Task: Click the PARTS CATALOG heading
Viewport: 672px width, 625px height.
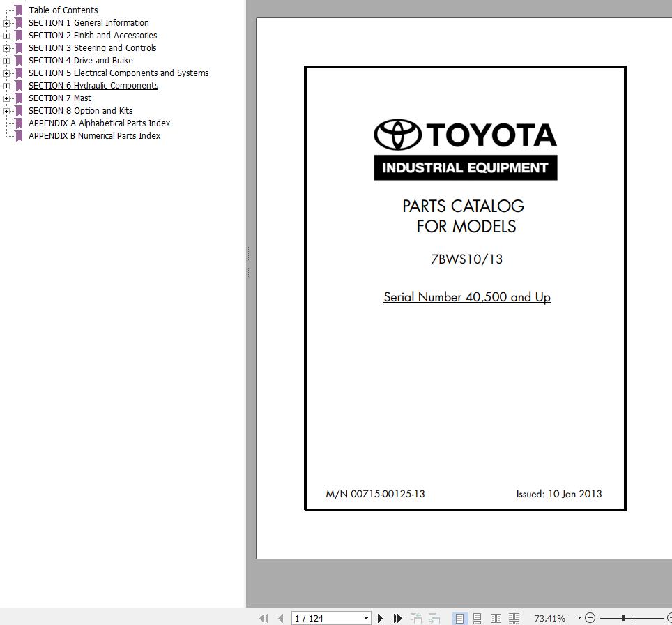Action: [463, 206]
